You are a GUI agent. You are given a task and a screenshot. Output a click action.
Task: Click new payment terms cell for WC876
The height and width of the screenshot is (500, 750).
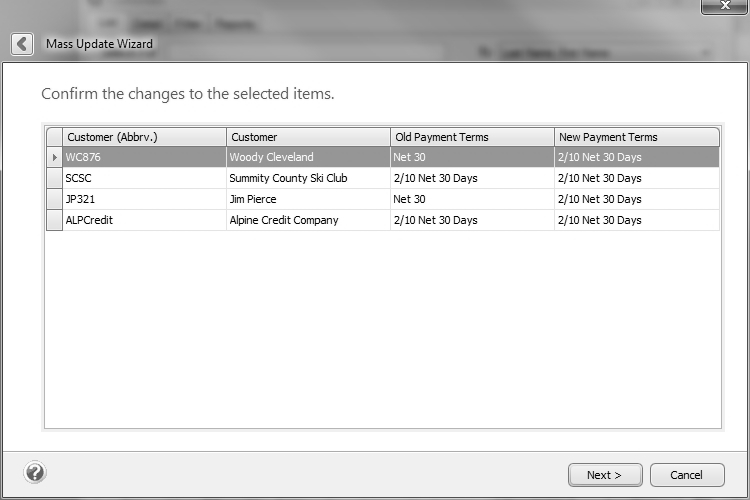636,157
